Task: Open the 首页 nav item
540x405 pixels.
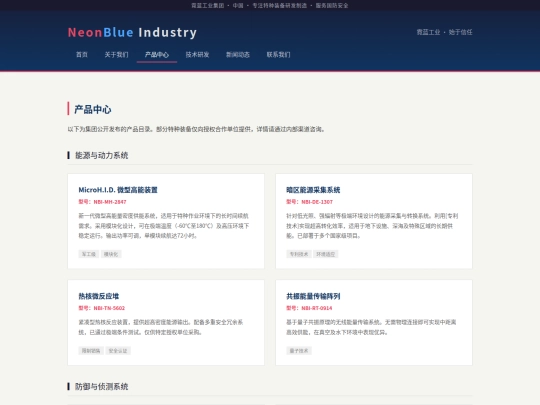Action: 82,54
